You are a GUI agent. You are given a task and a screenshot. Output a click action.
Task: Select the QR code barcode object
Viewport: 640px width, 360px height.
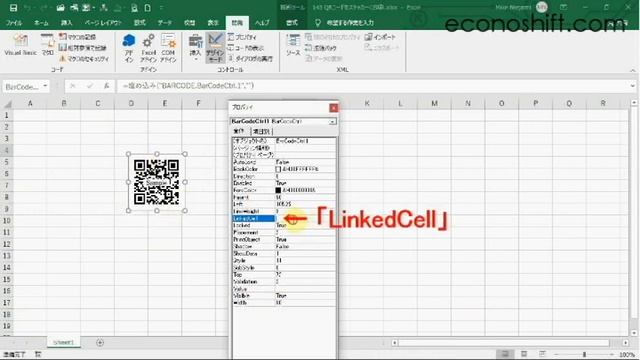tap(157, 182)
